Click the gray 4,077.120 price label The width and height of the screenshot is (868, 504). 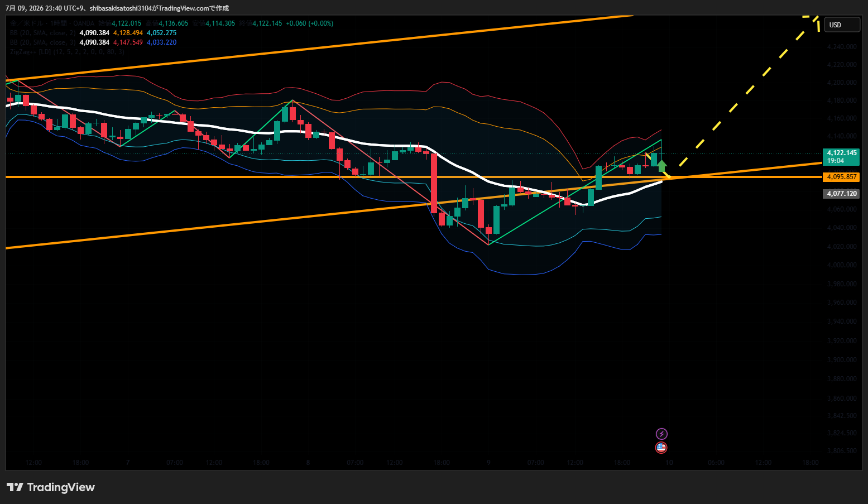841,194
